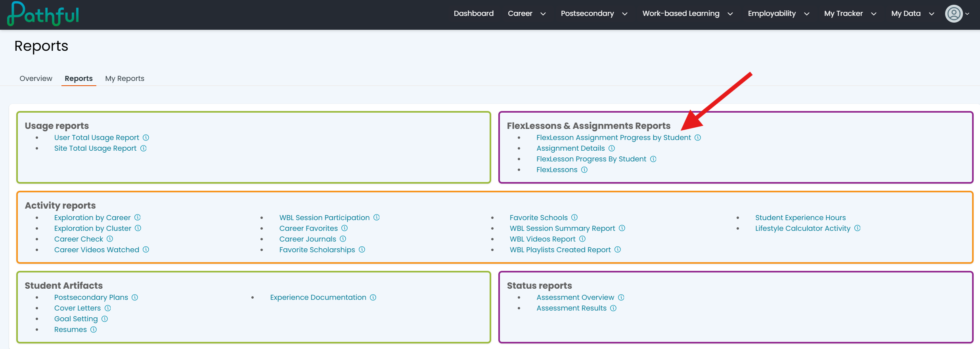
Task: Open the Assignment Details report
Action: tap(571, 148)
